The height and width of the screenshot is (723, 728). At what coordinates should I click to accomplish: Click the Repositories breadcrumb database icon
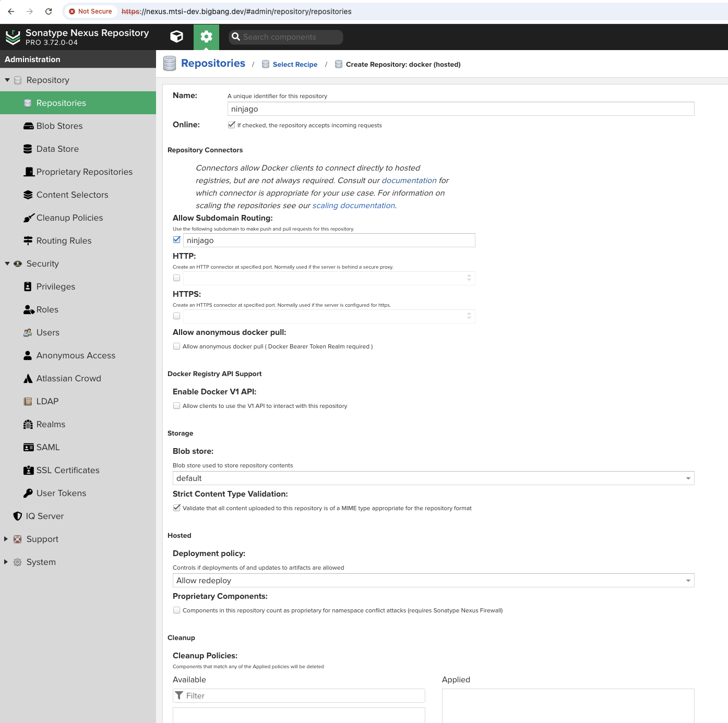point(170,64)
